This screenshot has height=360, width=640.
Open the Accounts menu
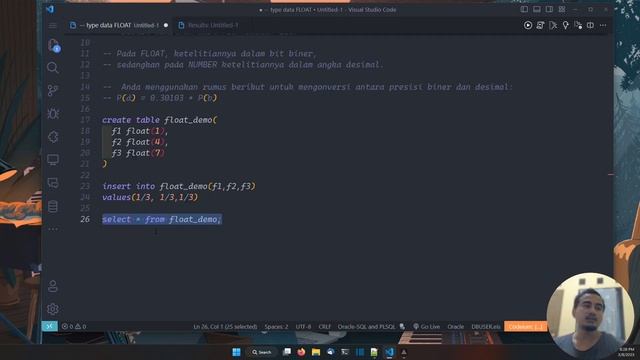53,286
